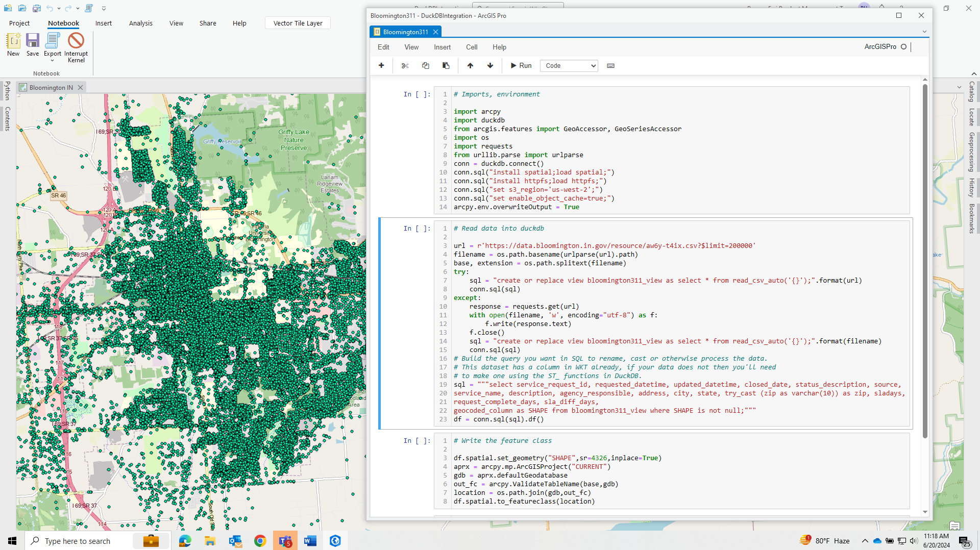Move the selected cell up
The width and height of the screenshot is (980, 550).
[470, 65]
